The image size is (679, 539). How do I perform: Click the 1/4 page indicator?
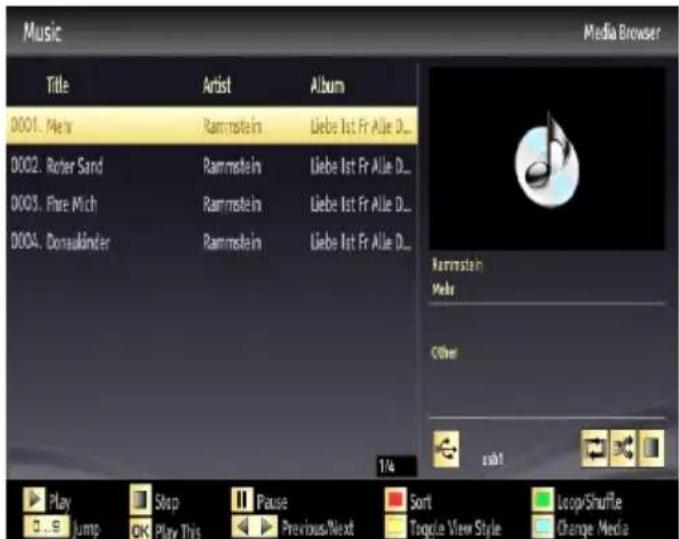pos(396,466)
